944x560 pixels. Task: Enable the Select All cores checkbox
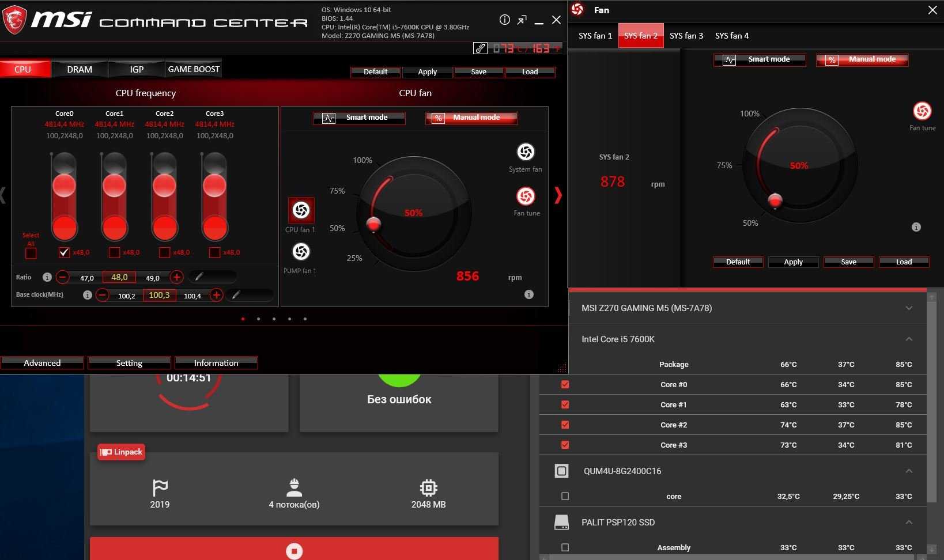[x=31, y=253]
